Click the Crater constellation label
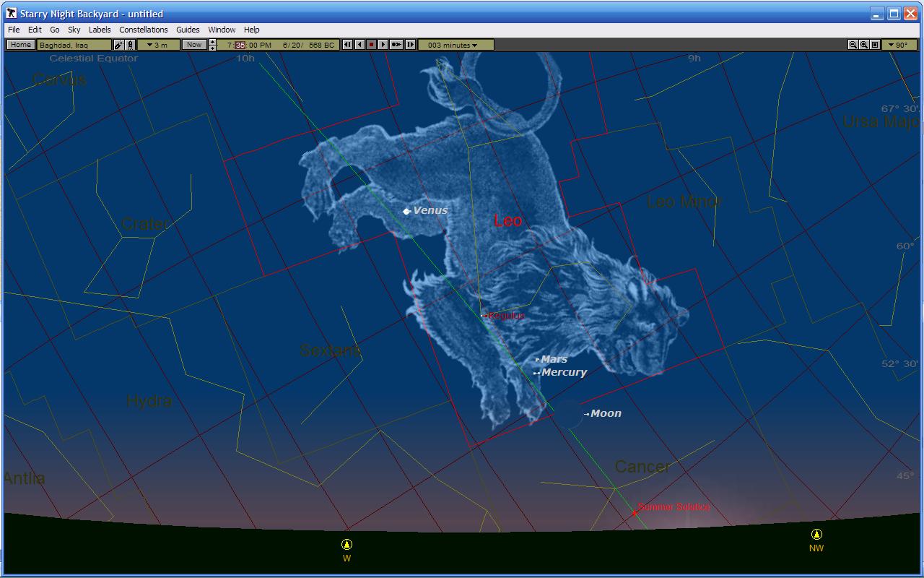The width and height of the screenshot is (924, 578). pos(145,224)
